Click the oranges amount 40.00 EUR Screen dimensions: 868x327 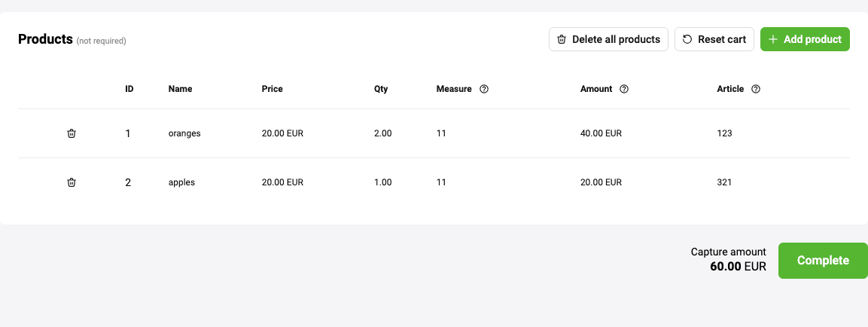click(601, 133)
